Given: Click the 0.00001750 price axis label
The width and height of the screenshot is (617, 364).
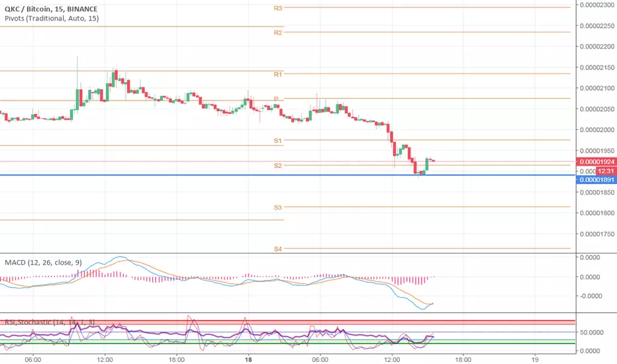Looking at the screenshot, I should 597,234.
